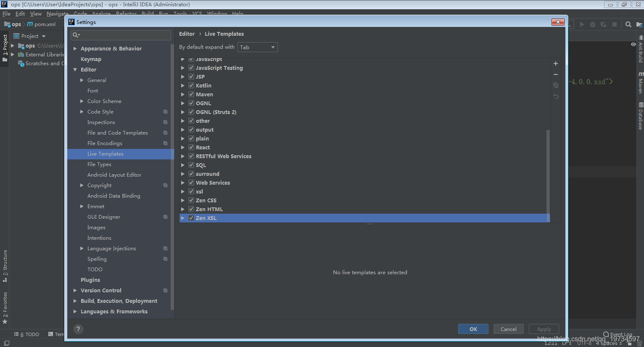Viewport: 644px width, 347px height.
Task: Switch to the TODO tool window tab
Action: (x=26, y=334)
